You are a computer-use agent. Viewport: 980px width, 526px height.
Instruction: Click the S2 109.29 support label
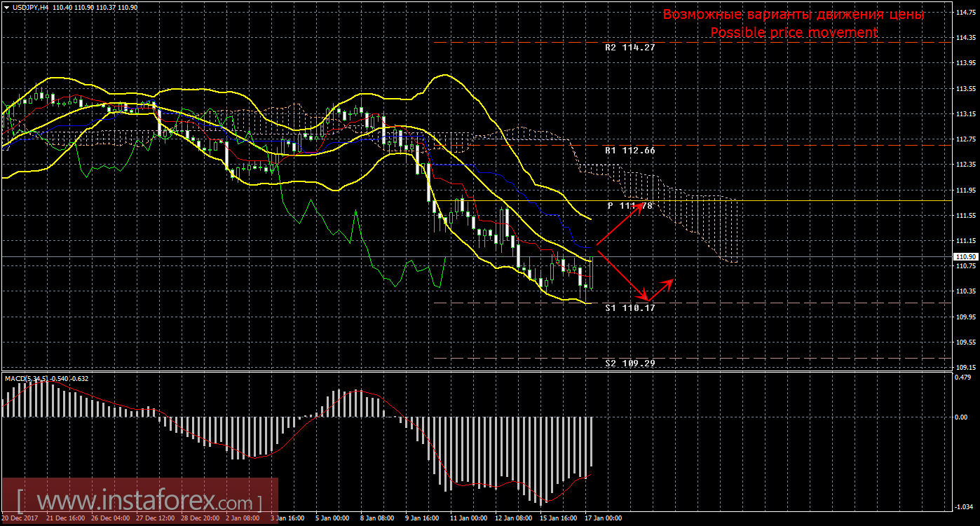pos(630,364)
